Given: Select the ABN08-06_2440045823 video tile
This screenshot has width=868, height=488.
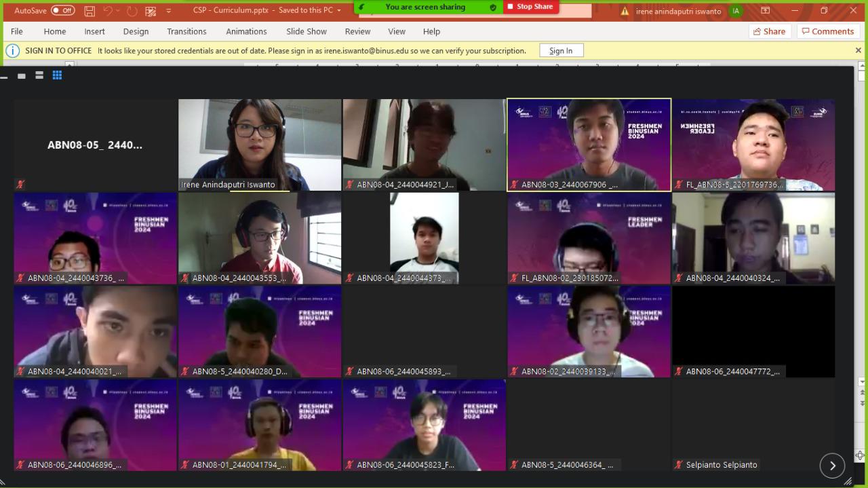Looking at the screenshot, I should coord(424,426).
